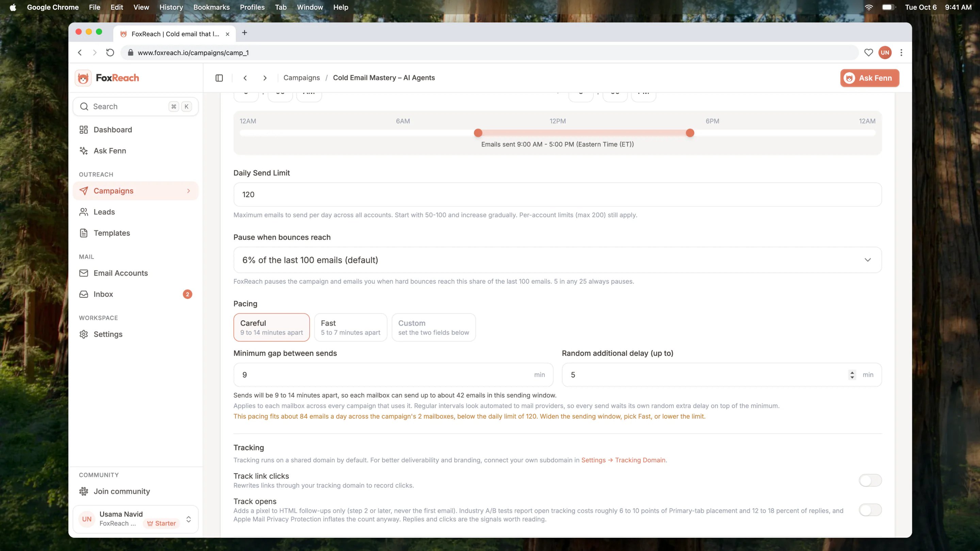This screenshot has height=551, width=980.
Task: Focus the Daily Send Limit field
Action: [x=557, y=195]
